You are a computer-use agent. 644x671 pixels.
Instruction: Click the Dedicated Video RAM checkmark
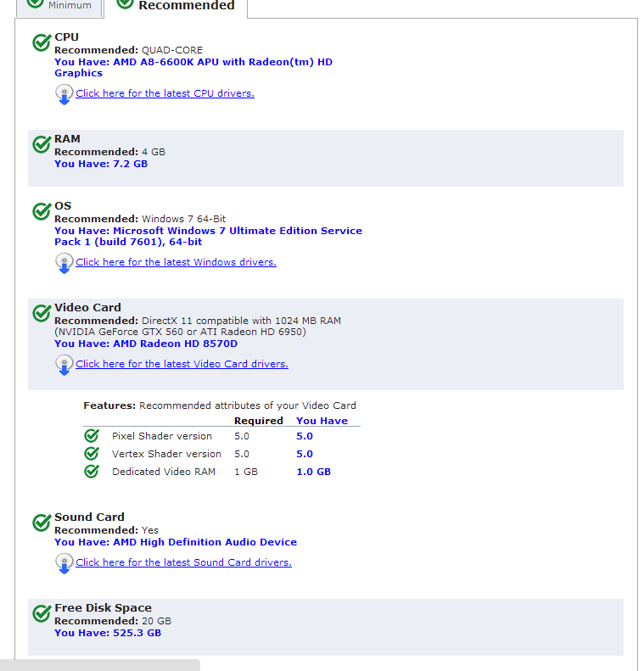click(92, 472)
